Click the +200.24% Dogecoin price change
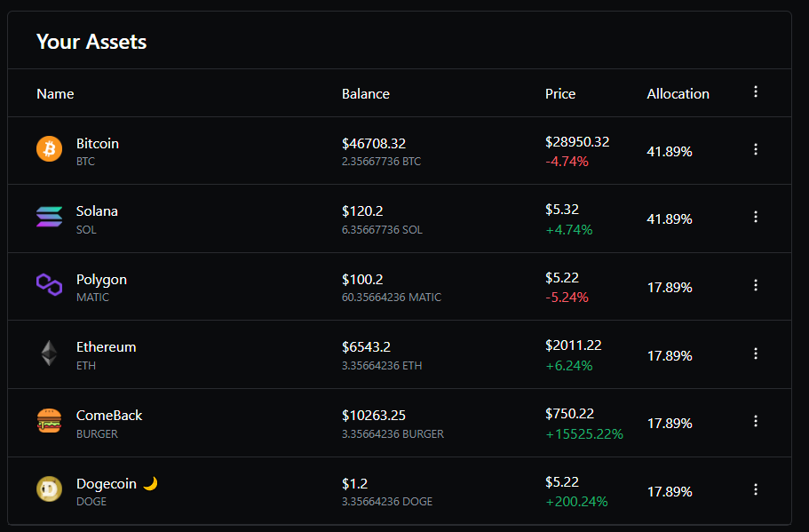 point(576,502)
